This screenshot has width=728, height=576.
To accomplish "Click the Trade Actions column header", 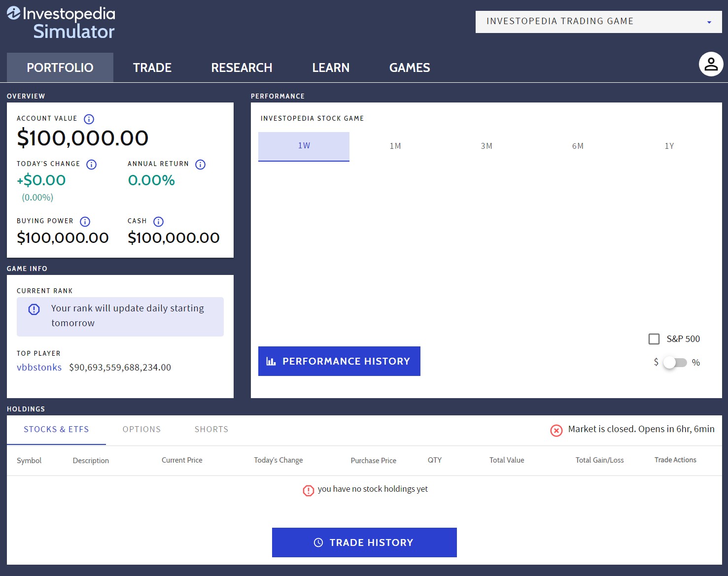I will point(675,460).
